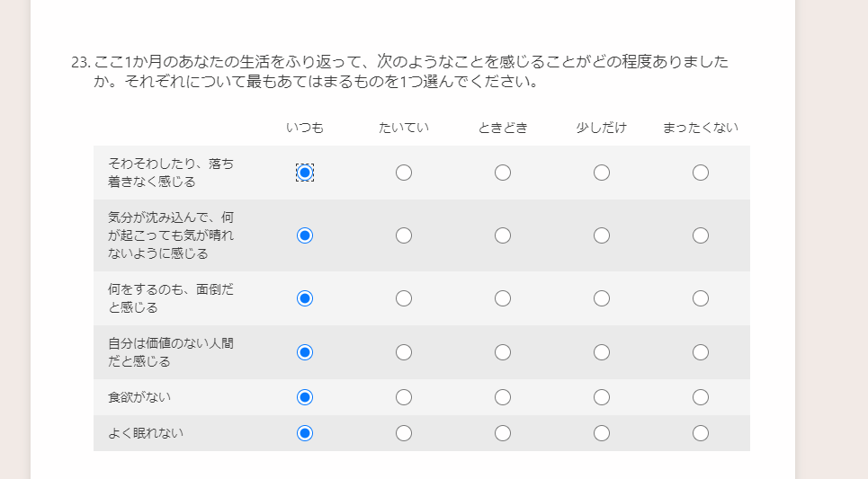Screen dimensions: 868x479
Task: Choose まったくない for 自分は価値のない人間だと感じる
Action: click(x=701, y=352)
